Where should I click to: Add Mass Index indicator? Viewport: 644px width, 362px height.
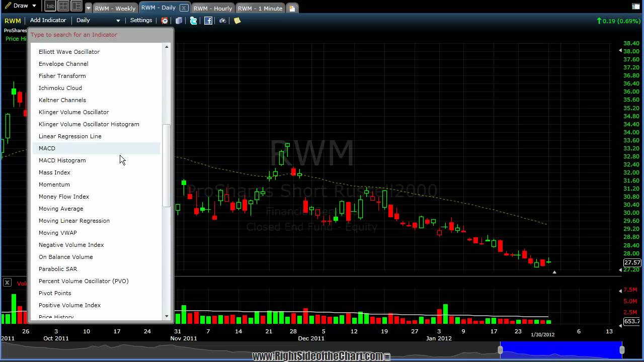(x=97, y=172)
